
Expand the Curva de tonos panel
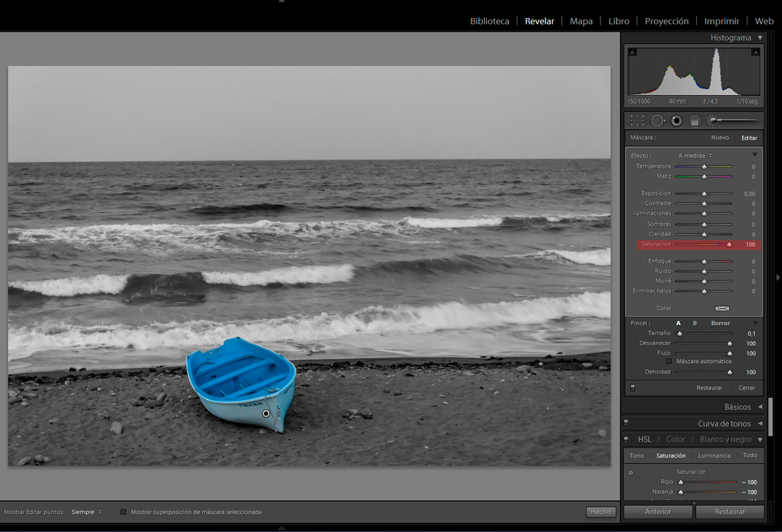(760, 424)
